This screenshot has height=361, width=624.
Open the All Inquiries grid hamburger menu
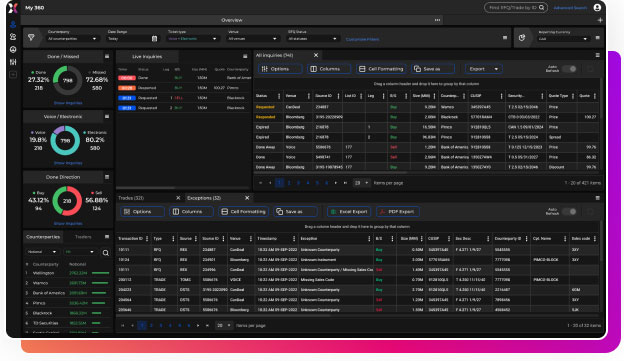point(597,55)
